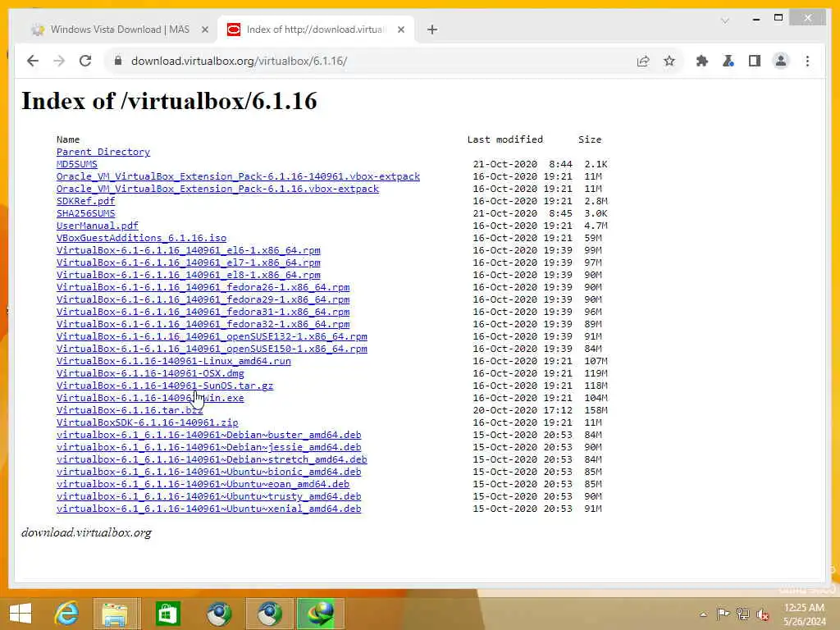Download Extension_Pack-6.1.16-140961.vbox-extpack
Viewport: 840px width, 630px height.
click(238, 177)
